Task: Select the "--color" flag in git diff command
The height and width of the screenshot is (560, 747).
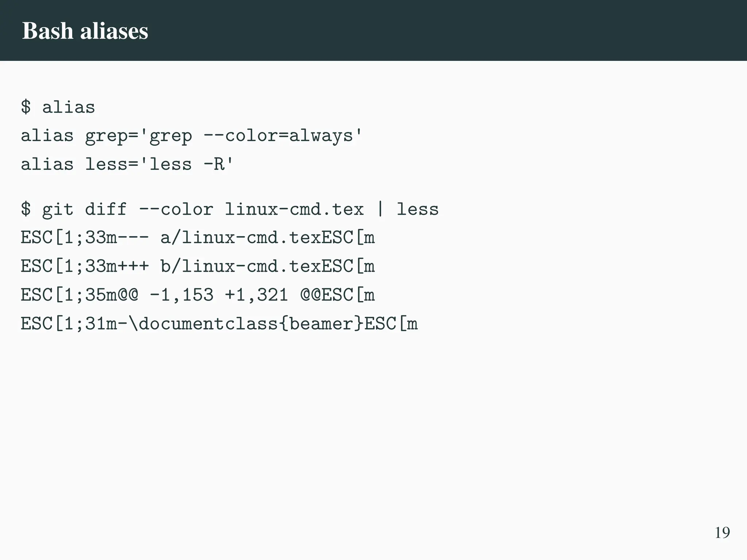Action: coord(176,210)
